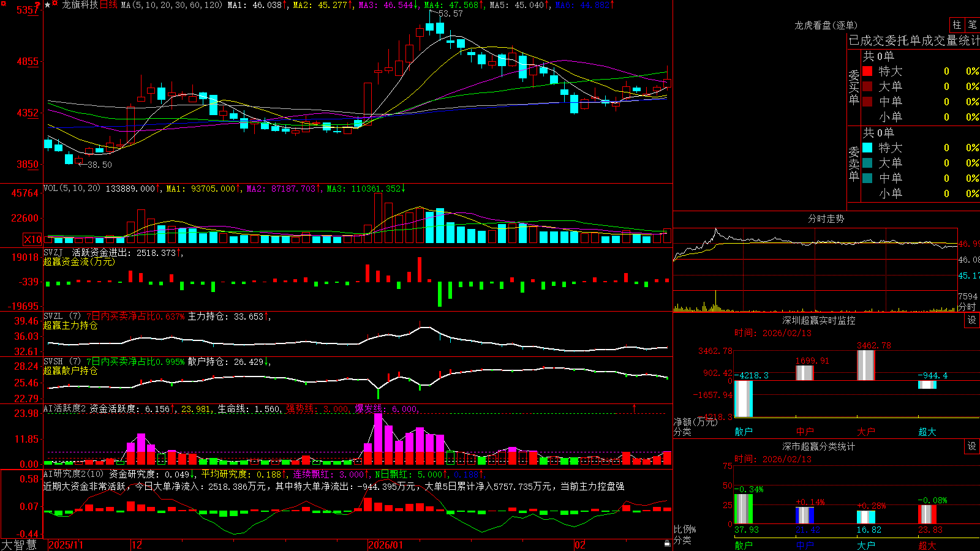Open 设 settings for 深市超赢分类统计
Image resolution: width=980 pixels, height=551 pixels.
(971, 446)
